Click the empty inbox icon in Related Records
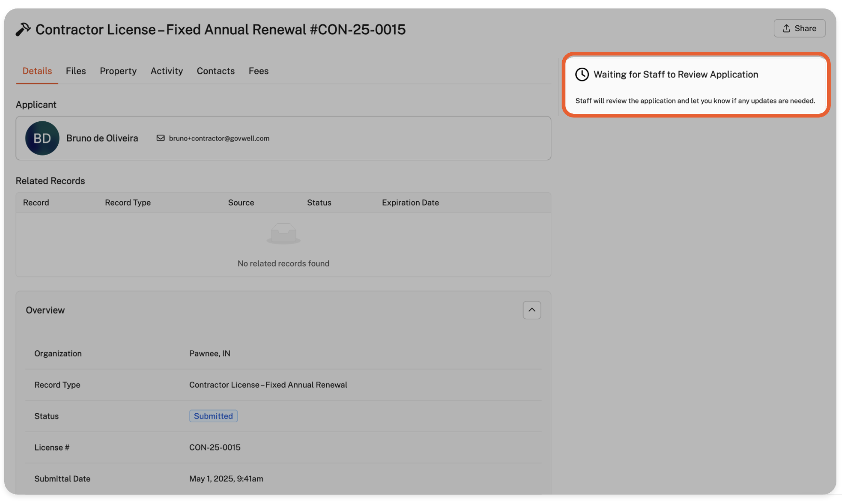The width and height of the screenshot is (842, 504). point(283,234)
